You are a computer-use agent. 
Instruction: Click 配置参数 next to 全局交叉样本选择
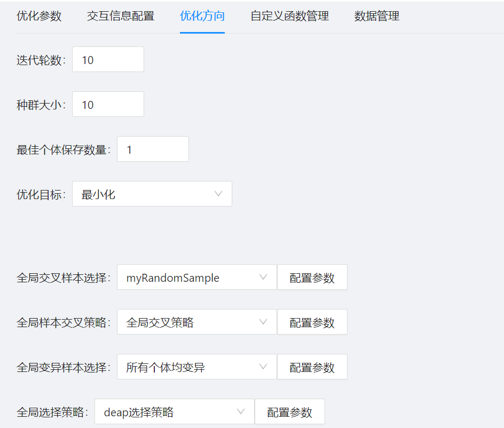tap(312, 278)
